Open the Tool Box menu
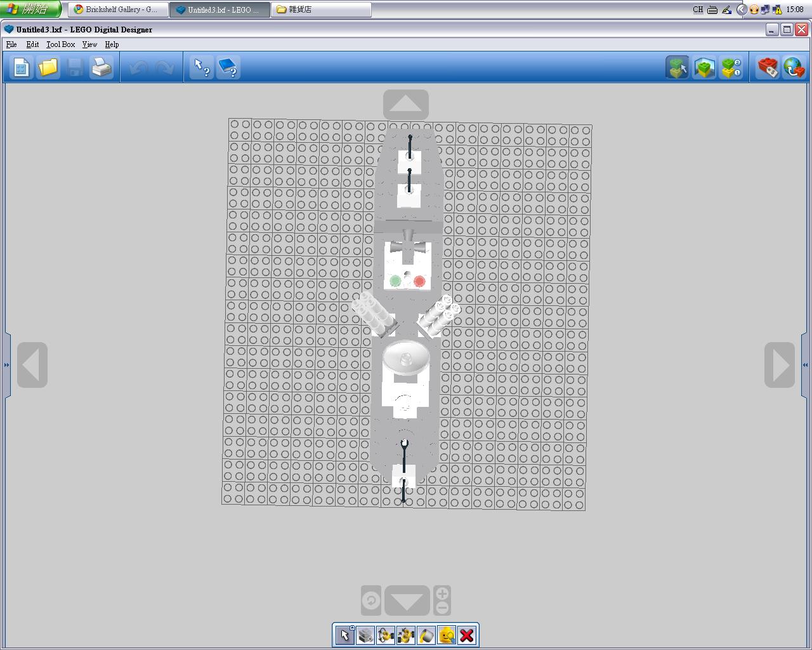The width and height of the screenshot is (812, 650). pyautogui.click(x=60, y=44)
